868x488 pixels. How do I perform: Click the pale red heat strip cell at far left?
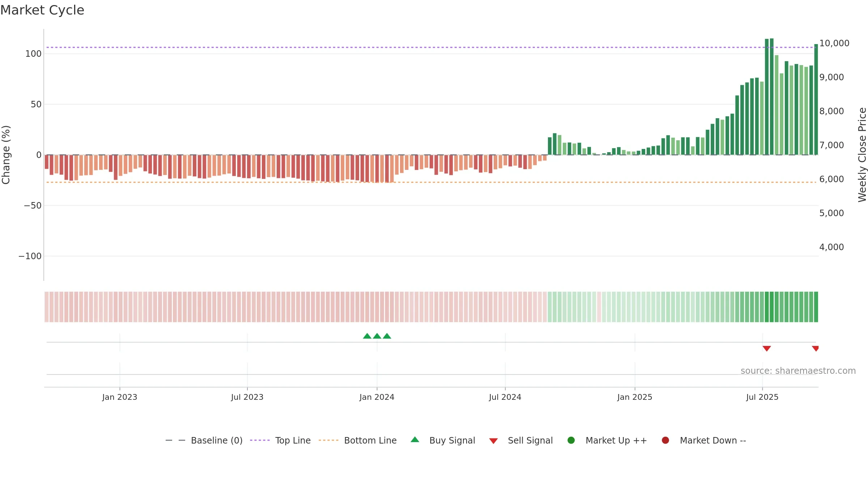click(x=47, y=307)
